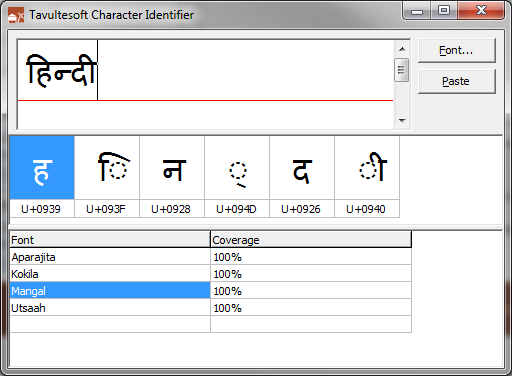Click the Paste button
The image size is (512, 376).
pos(457,81)
